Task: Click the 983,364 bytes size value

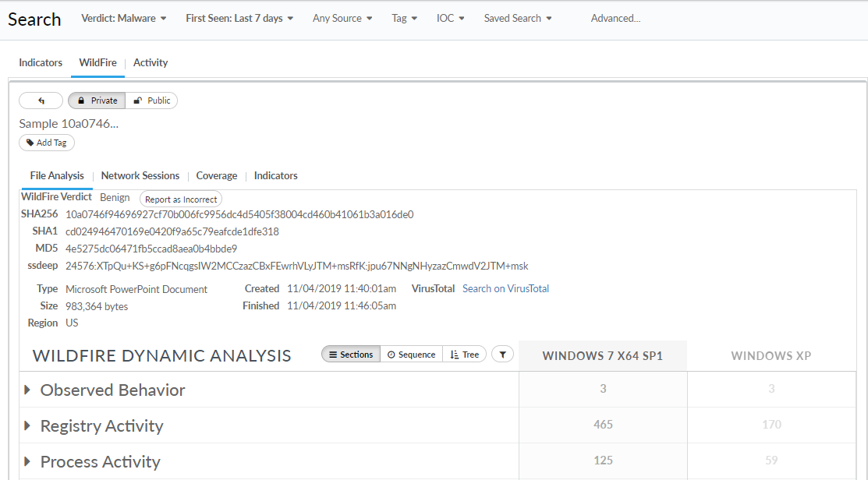Action: click(x=97, y=306)
